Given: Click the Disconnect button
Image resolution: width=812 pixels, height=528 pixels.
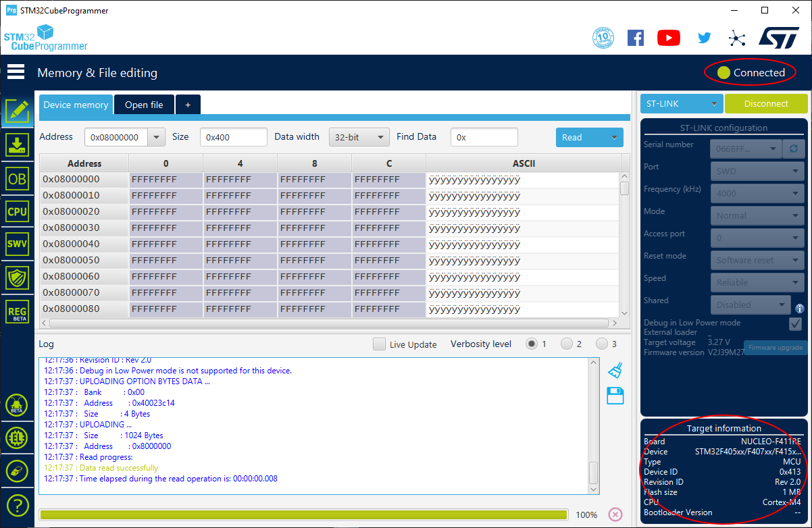Looking at the screenshot, I should (766, 104).
